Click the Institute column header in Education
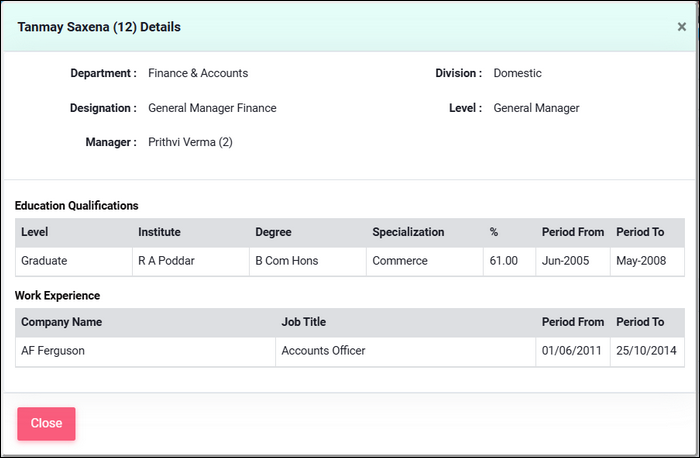The width and height of the screenshot is (700, 458). click(159, 232)
